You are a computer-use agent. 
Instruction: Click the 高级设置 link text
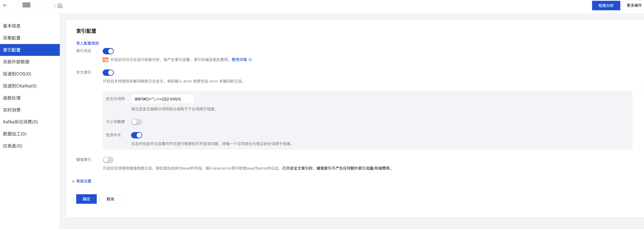84,181
